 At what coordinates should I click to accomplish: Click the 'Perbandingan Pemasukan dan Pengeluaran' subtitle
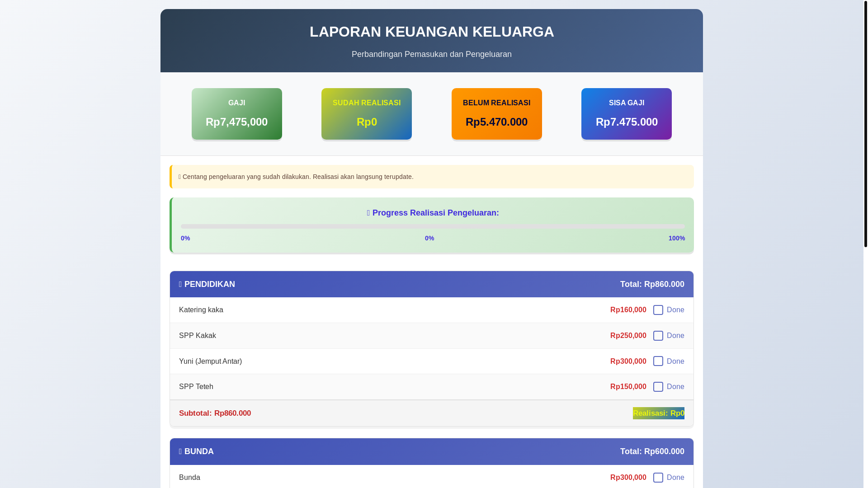432,54
